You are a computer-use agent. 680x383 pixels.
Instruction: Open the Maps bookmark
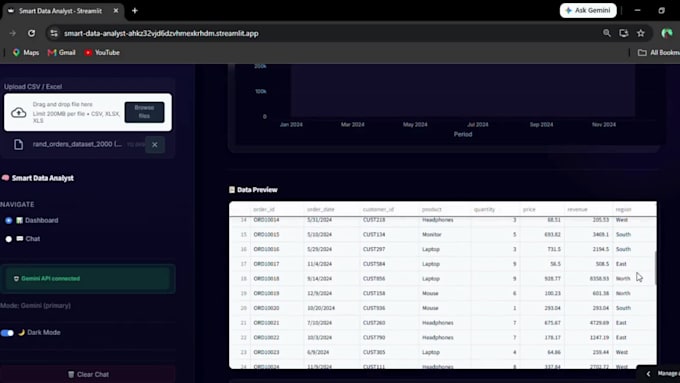click(26, 52)
